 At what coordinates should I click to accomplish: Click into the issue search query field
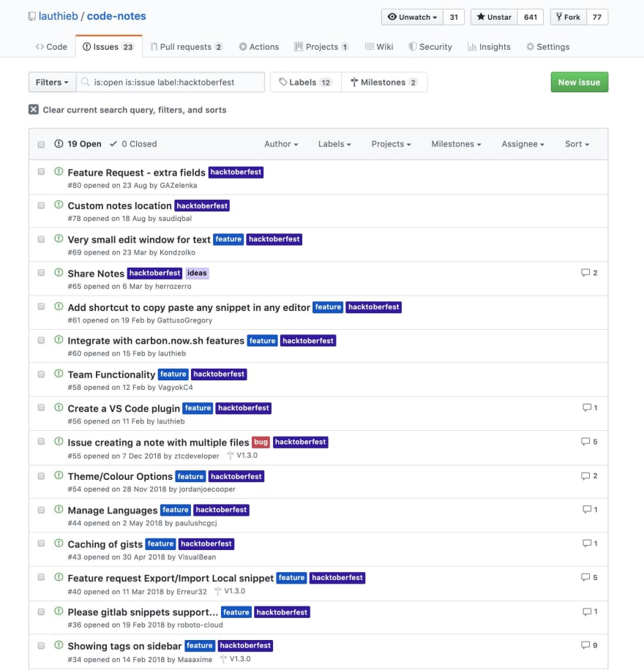pos(171,82)
